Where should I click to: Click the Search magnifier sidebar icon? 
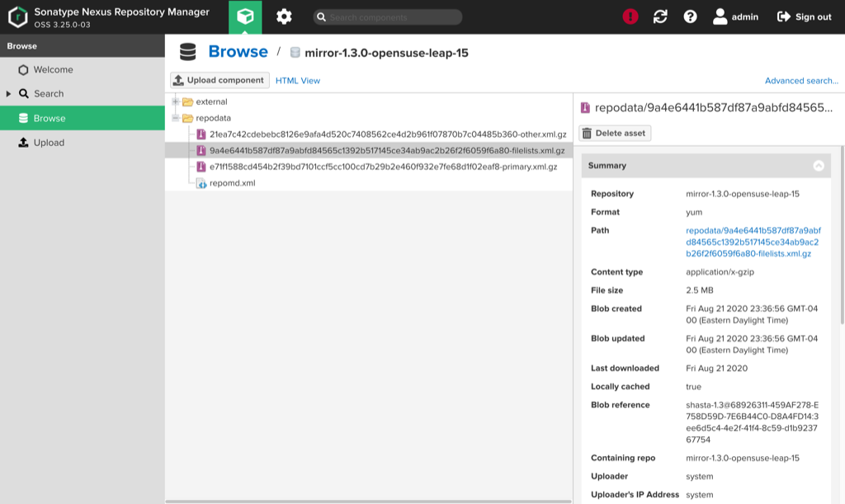[x=24, y=94]
